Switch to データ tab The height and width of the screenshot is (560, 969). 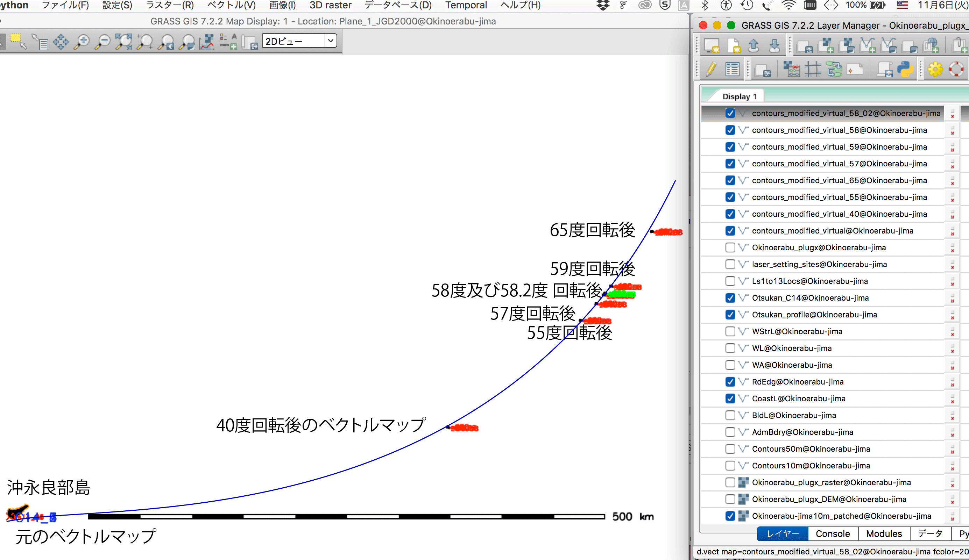[x=930, y=534]
